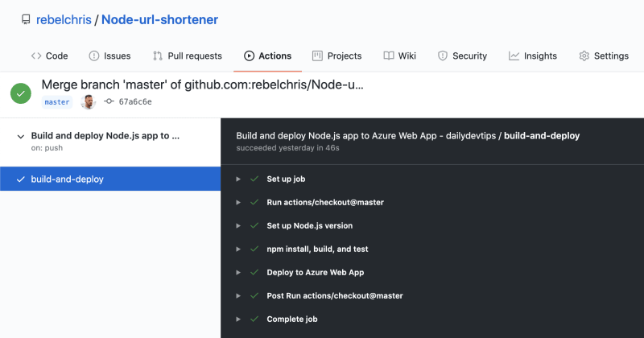The image size is (644, 338).
Task: Go to the Wiki tab
Action: coord(399,56)
